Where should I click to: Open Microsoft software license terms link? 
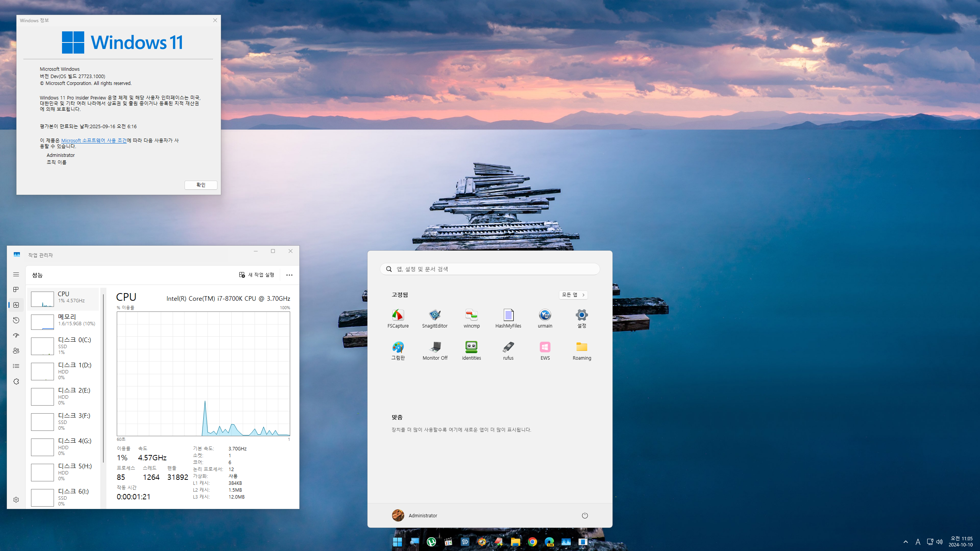[94, 140]
